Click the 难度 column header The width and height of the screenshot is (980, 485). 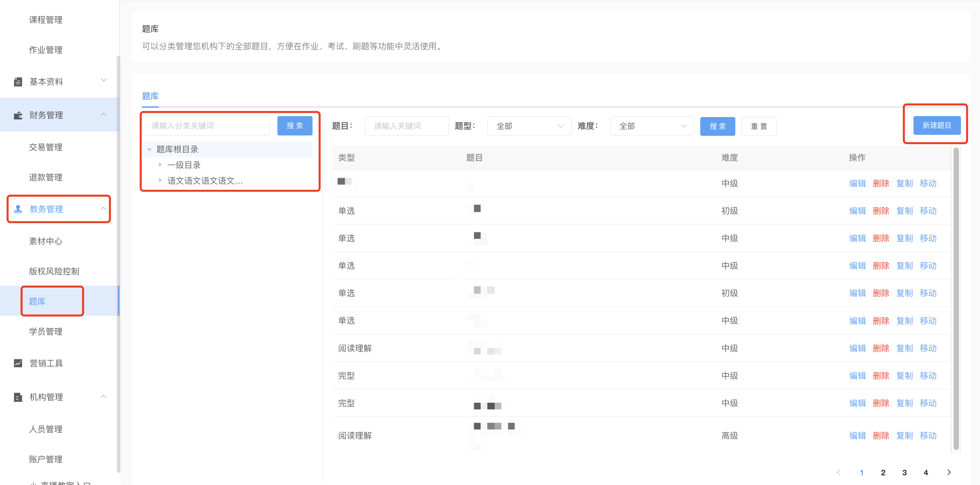[729, 158]
